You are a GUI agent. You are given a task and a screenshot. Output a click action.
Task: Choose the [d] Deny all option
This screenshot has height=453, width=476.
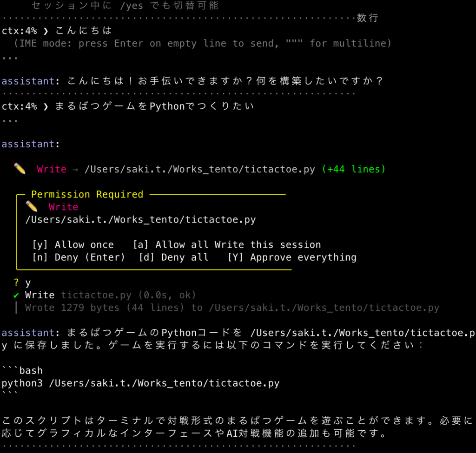pos(173,257)
